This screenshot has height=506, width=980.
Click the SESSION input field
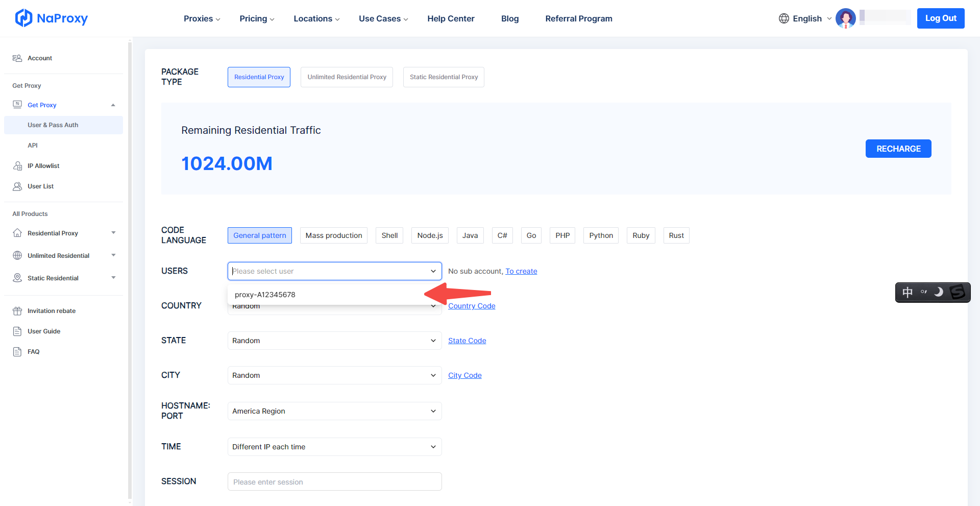[x=334, y=481]
